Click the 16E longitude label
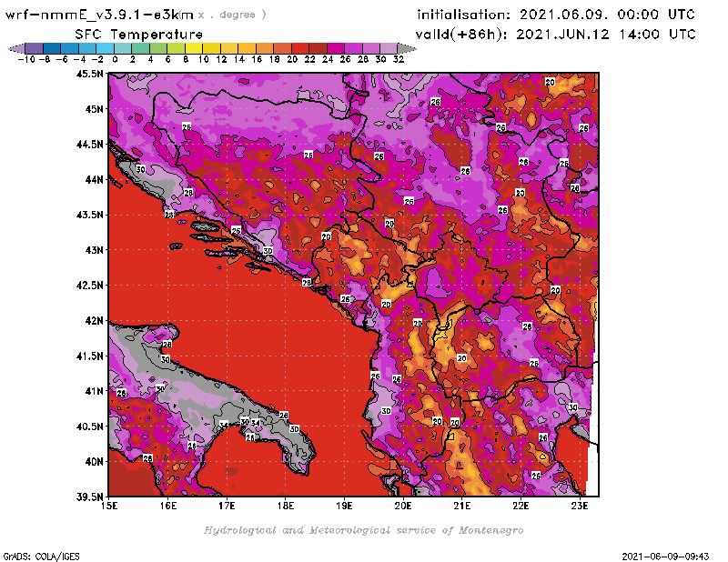Image resolution: width=728 pixels, height=562 pixels. click(x=168, y=506)
